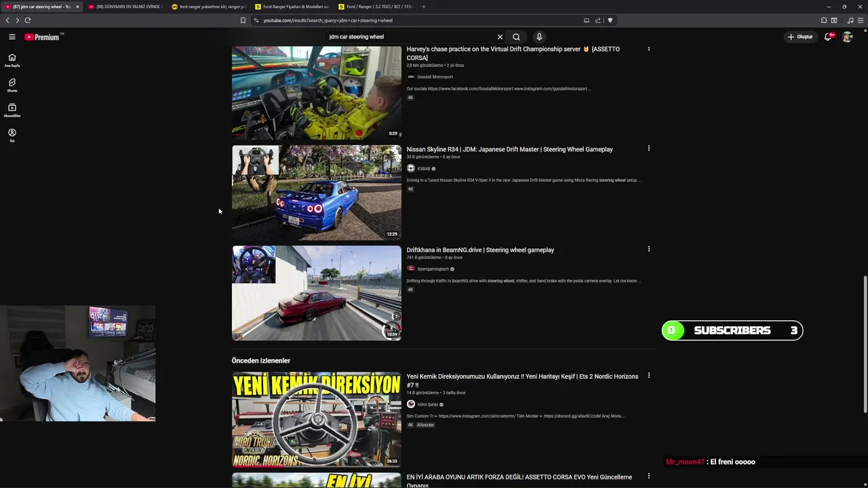
Task: Play the blue Nissan Skyline thumbnail
Action: pyautogui.click(x=316, y=192)
